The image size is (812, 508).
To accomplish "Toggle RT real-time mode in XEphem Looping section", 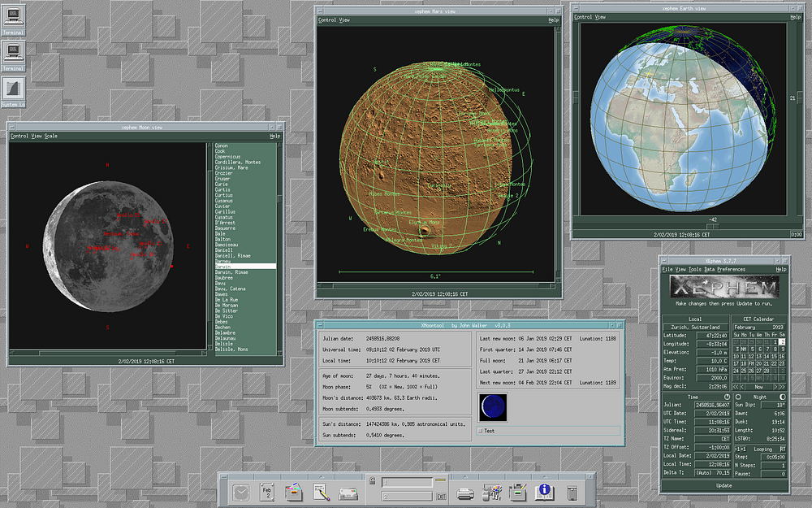I will 784,449.
